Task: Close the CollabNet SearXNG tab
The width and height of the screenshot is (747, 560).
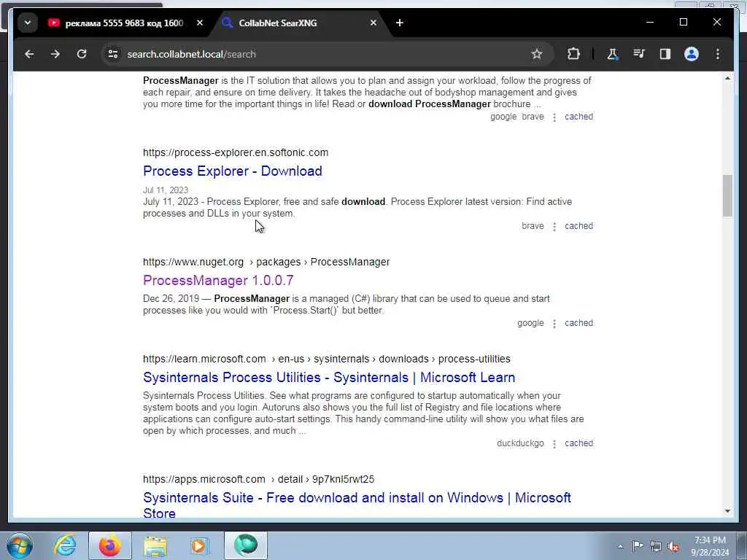Action: click(x=373, y=23)
